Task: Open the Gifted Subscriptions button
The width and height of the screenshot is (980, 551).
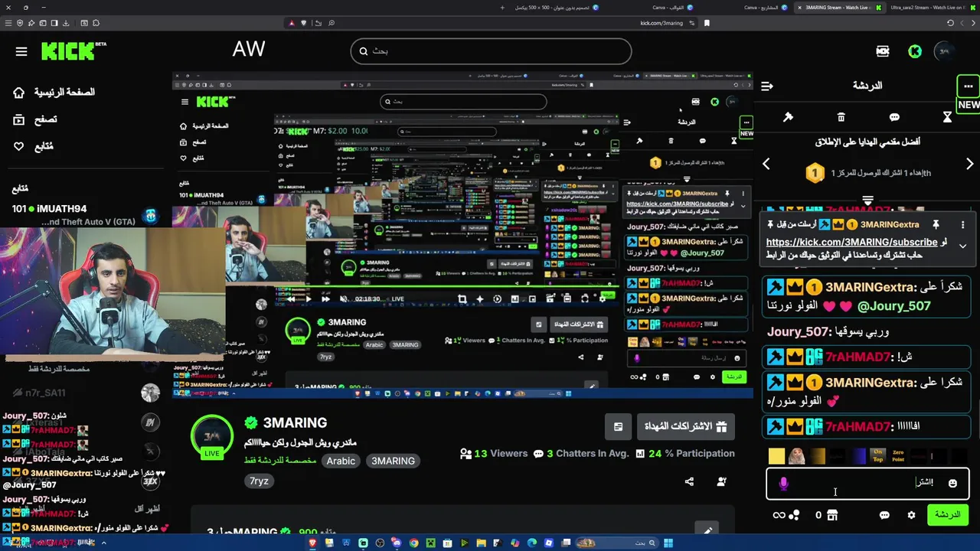Action: click(685, 426)
